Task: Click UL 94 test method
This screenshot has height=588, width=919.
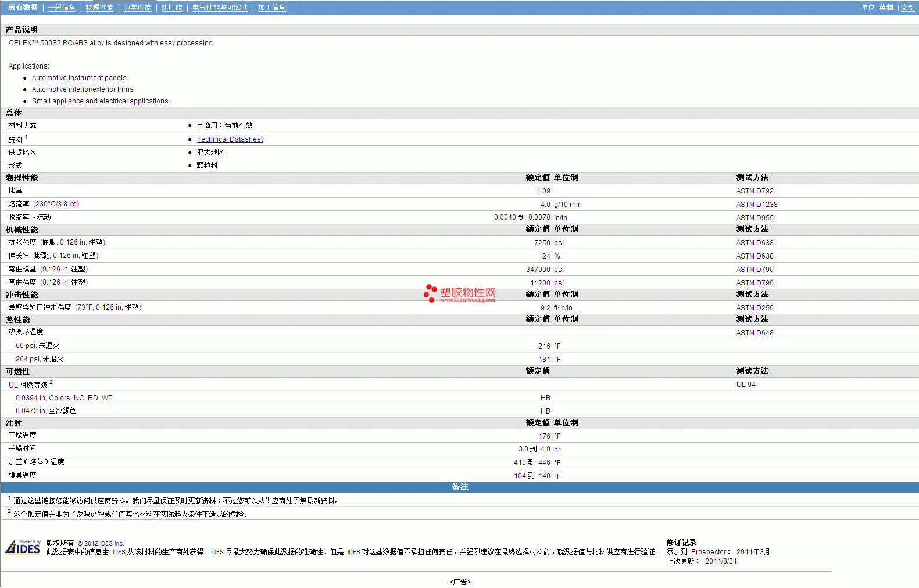Action: tap(746, 385)
